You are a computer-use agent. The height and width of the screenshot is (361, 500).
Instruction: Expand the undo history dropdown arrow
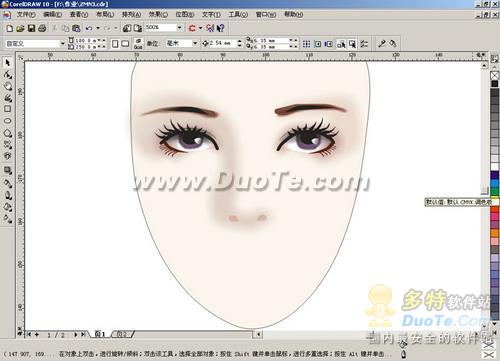coord(98,28)
